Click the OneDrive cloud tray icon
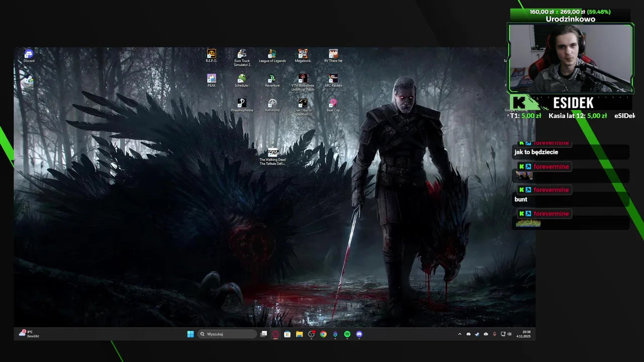 pyautogui.click(x=486, y=334)
